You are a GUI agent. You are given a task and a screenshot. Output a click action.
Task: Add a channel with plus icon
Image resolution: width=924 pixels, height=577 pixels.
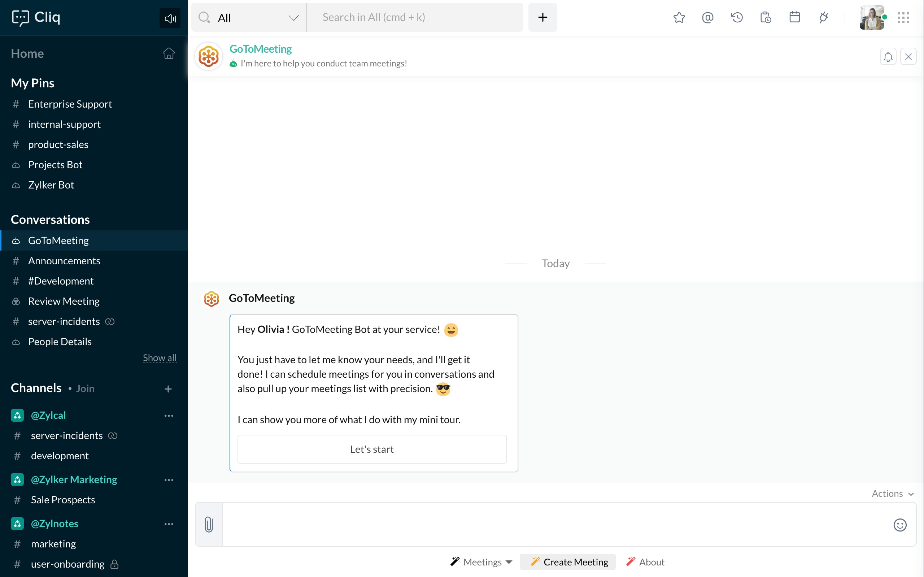coord(168,389)
